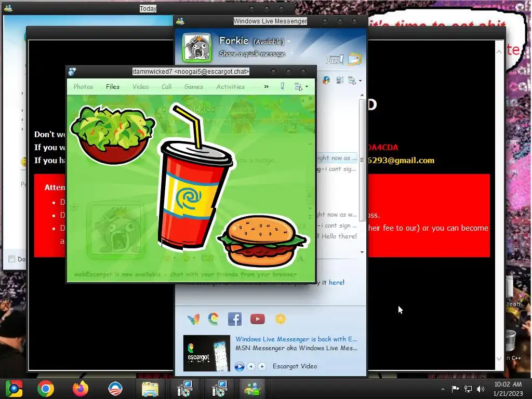Open network status tray icon
532x399 pixels.
click(x=468, y=389)
